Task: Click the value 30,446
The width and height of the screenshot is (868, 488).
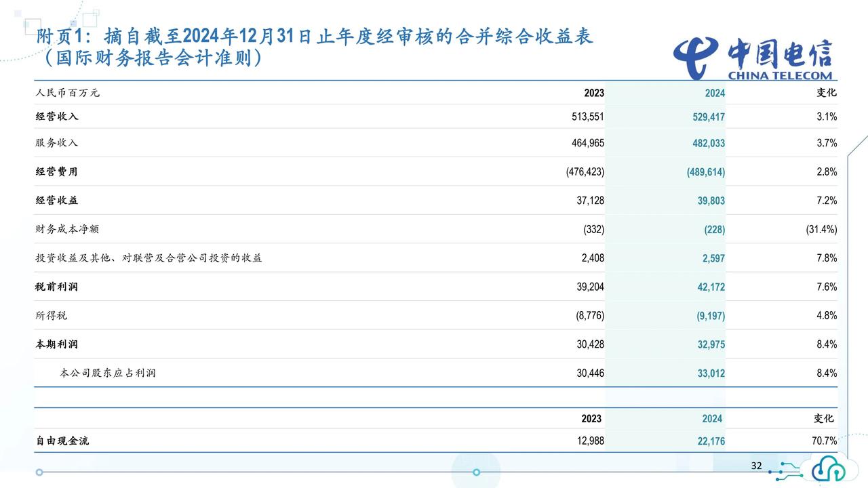Action: point(590,373)
